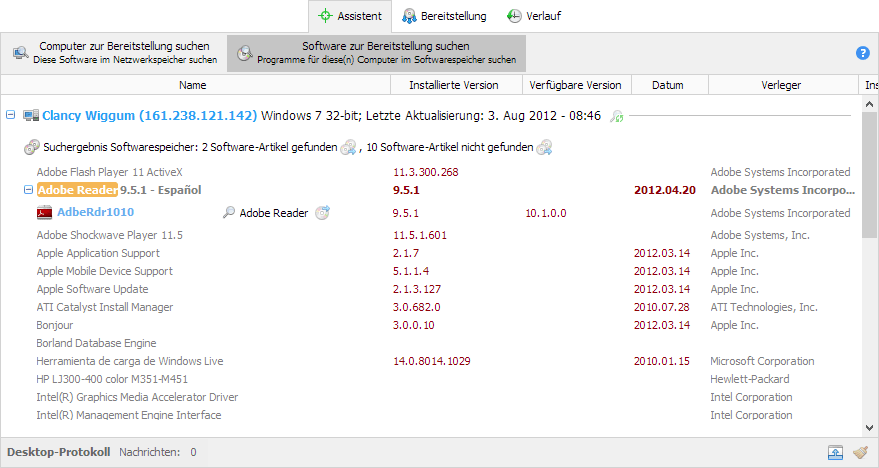Click 'Computer zur Bereitstellung suchen' button

113,53
